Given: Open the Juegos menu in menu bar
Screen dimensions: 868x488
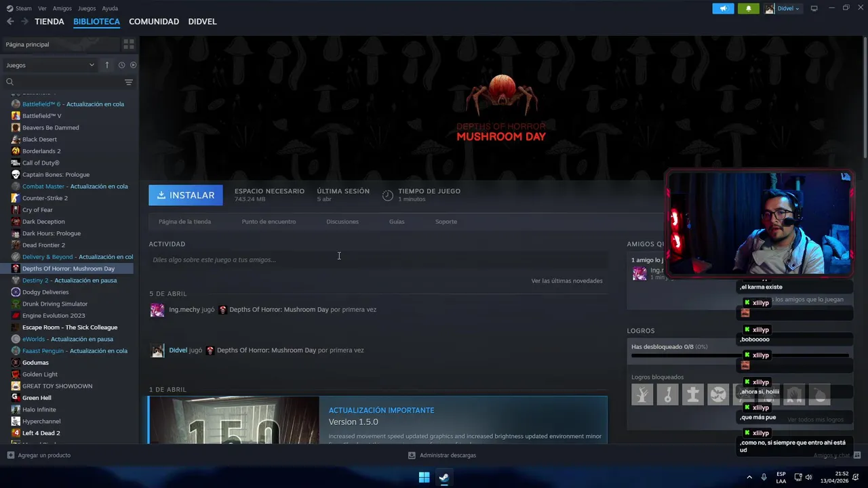Looking at the screenshot, I should [x=87, y=8].
